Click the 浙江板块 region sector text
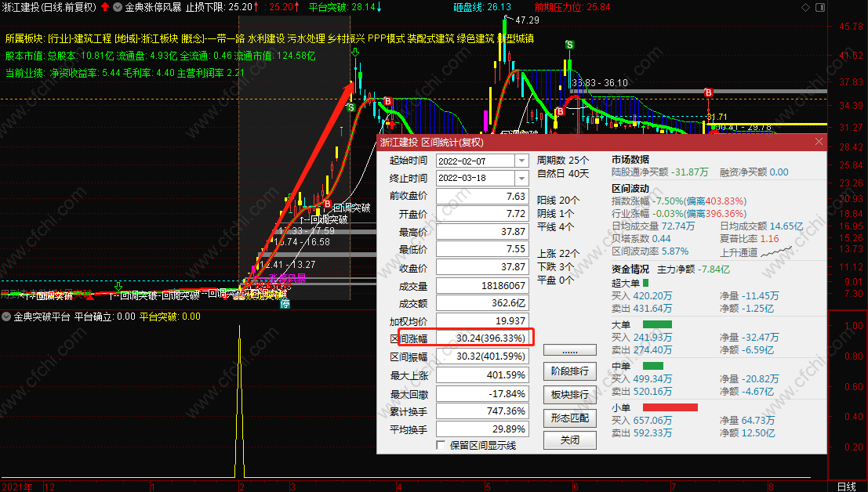The width and height of the screenshot is (868, 492). (159, 38)
